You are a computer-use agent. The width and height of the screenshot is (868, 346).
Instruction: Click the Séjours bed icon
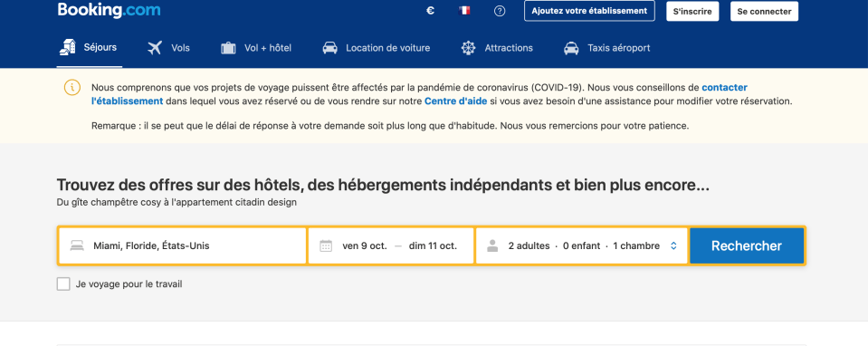coord(68,48)
